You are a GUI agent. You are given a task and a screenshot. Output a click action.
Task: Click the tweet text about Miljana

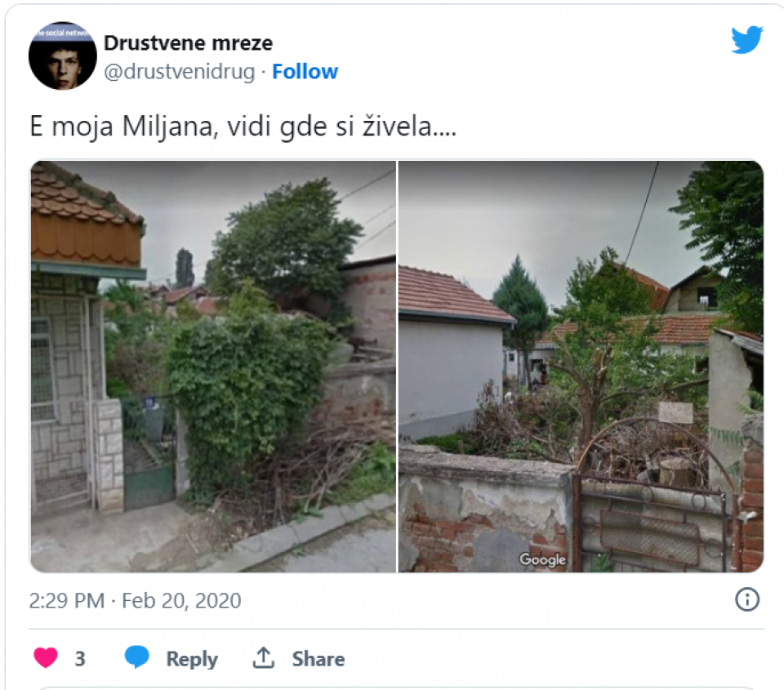(x=243, y=126)
